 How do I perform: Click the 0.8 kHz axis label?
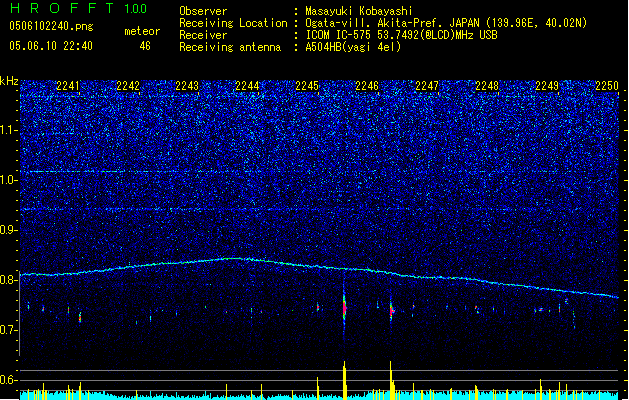9,280
